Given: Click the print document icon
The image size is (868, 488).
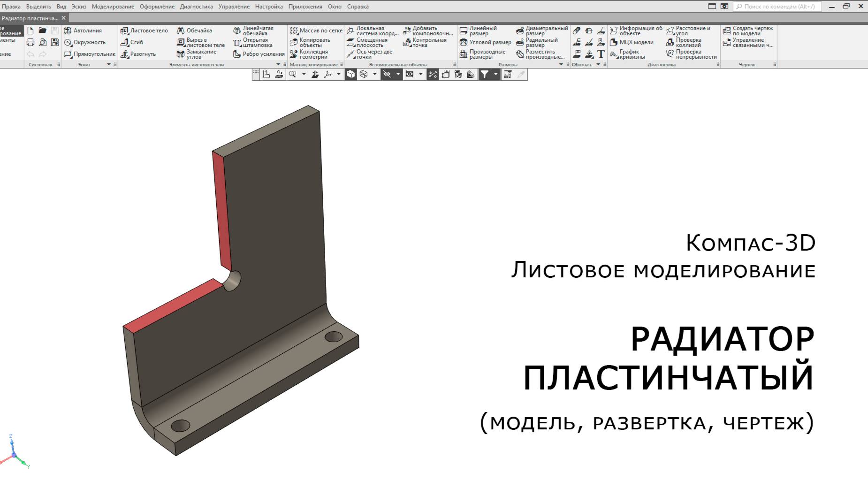Looking at the screenshot, I should 30,42.
